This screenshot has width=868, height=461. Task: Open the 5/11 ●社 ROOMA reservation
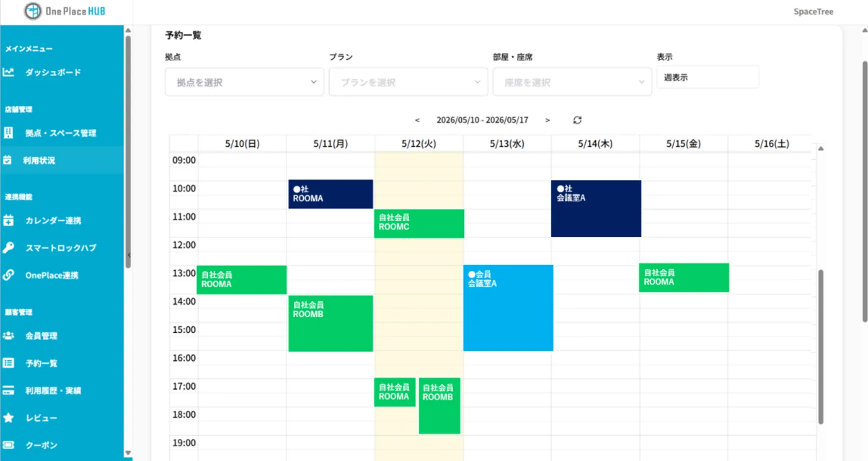tap(331, 194)
